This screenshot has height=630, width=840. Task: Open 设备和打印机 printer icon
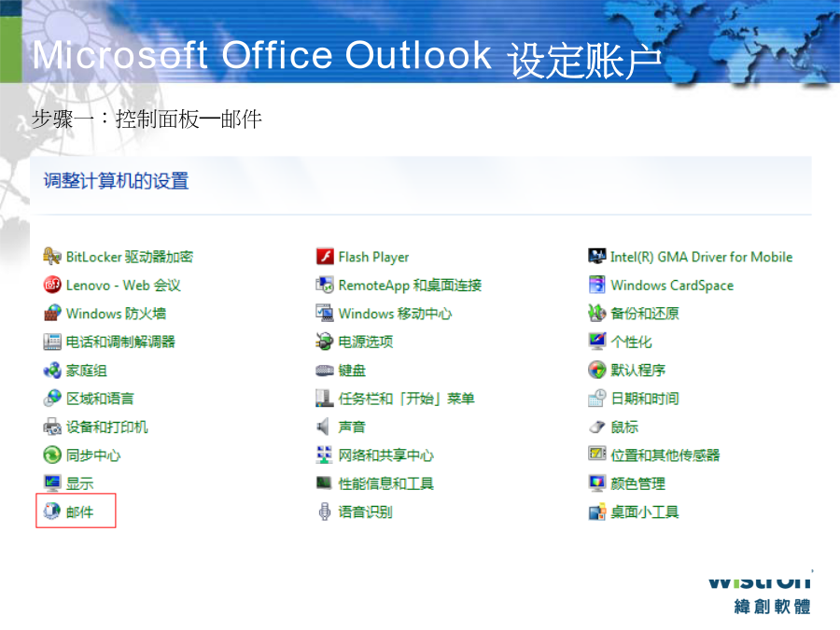[52, 427]
